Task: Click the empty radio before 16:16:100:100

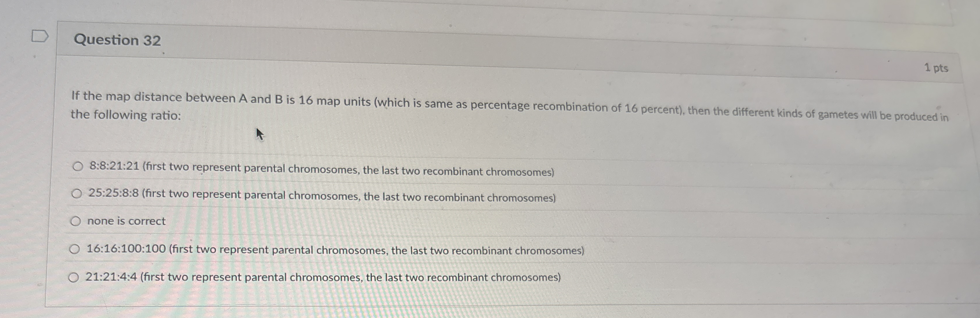Action: [x=75, y=249]
